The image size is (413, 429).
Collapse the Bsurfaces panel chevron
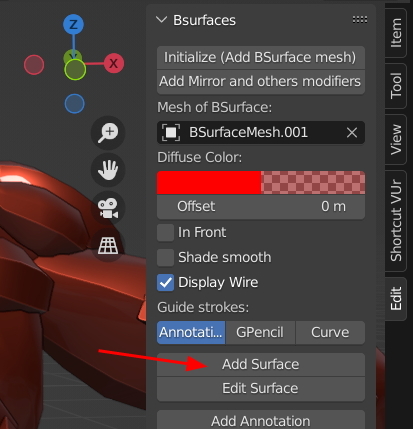(x=162, y=20)
